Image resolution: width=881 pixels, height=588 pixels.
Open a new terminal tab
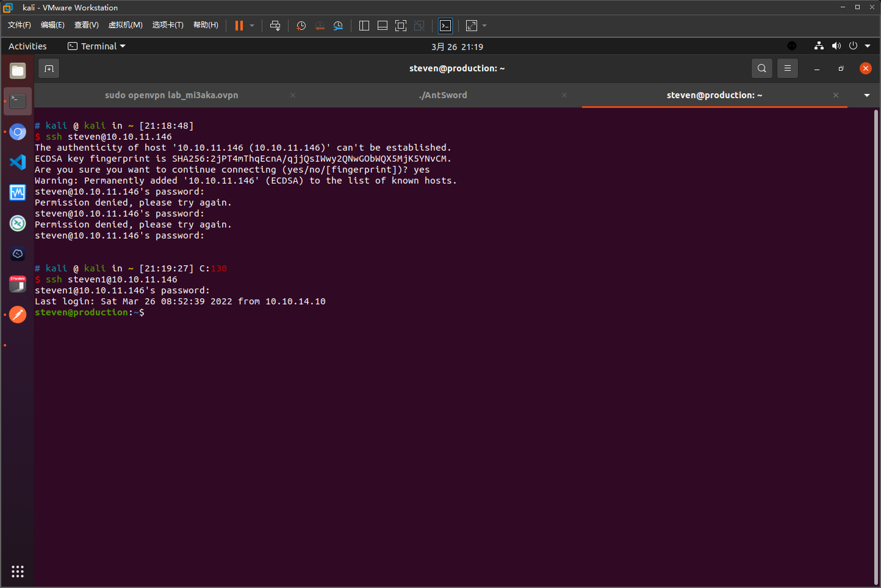(49, 69)
